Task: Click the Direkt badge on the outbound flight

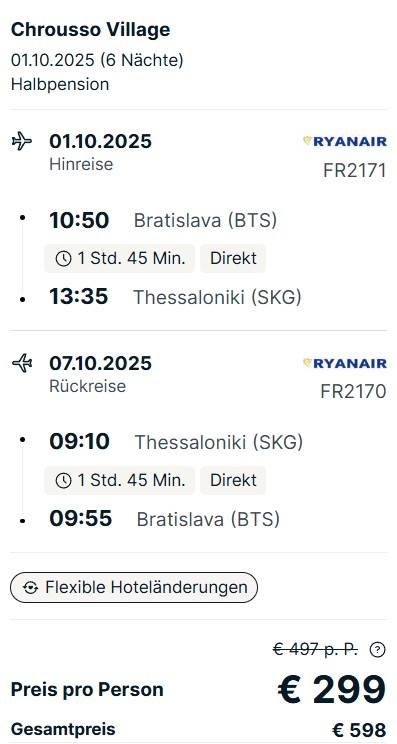Action: [x=233, y=259]
